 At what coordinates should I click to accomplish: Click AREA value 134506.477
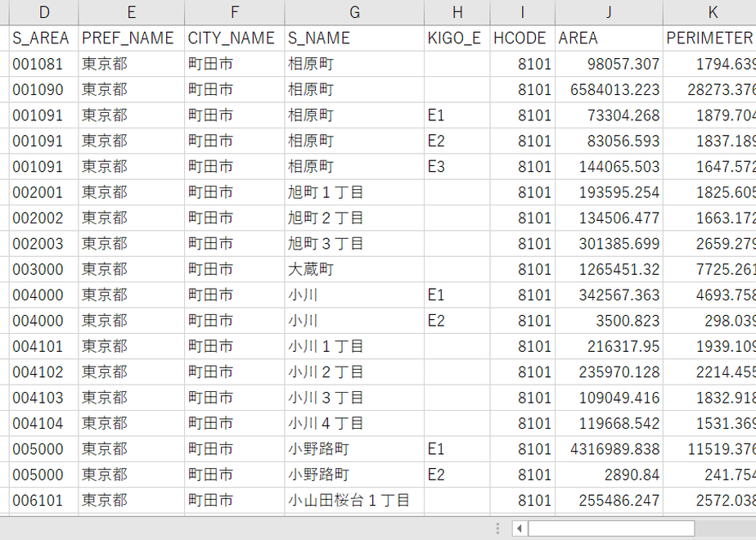[x=609, y=218]
